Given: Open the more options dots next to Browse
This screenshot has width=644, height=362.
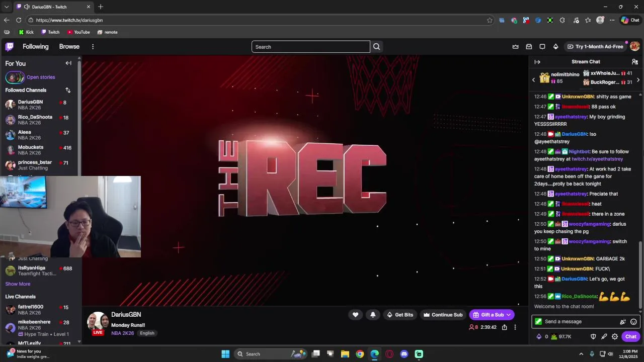Looking at the screenshot, I should click(93, 47).
